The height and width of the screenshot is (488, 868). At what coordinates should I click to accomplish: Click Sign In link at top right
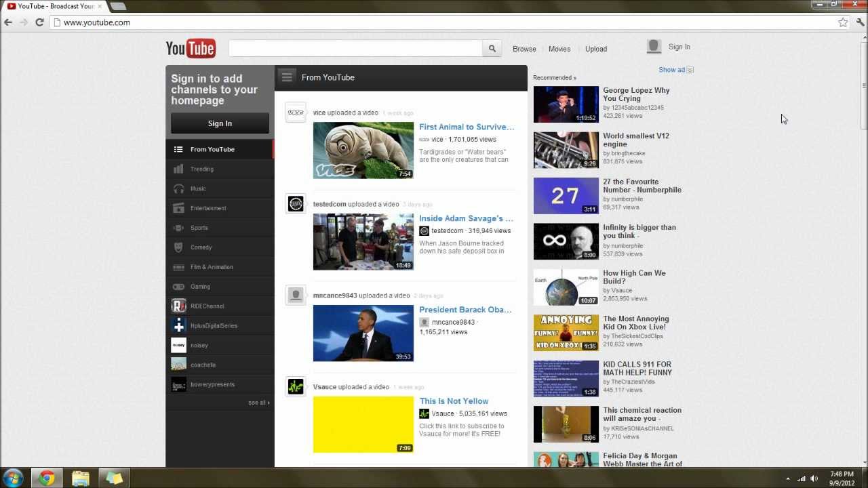click(679, 47)
